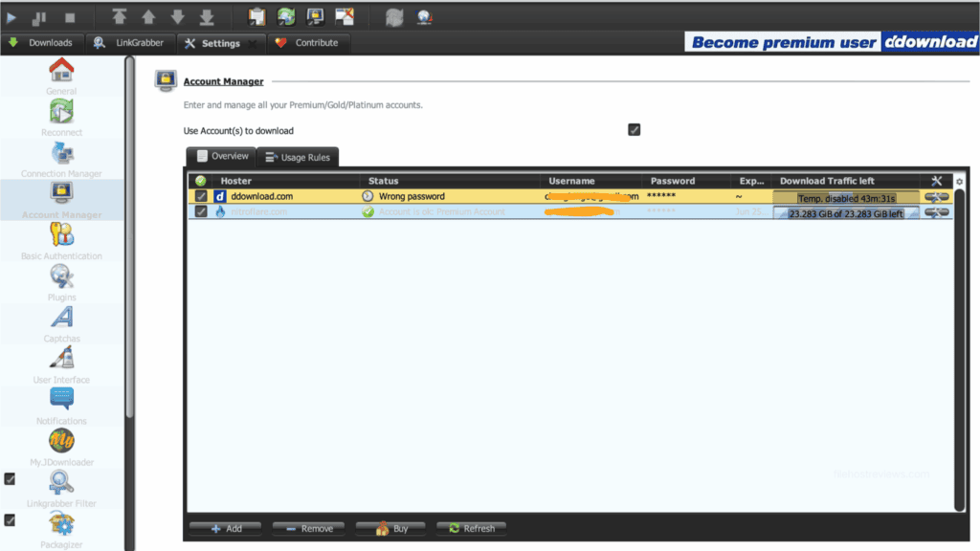Click Add account button
The height and width of the screenshot is (551, 980).
(226, 528)
